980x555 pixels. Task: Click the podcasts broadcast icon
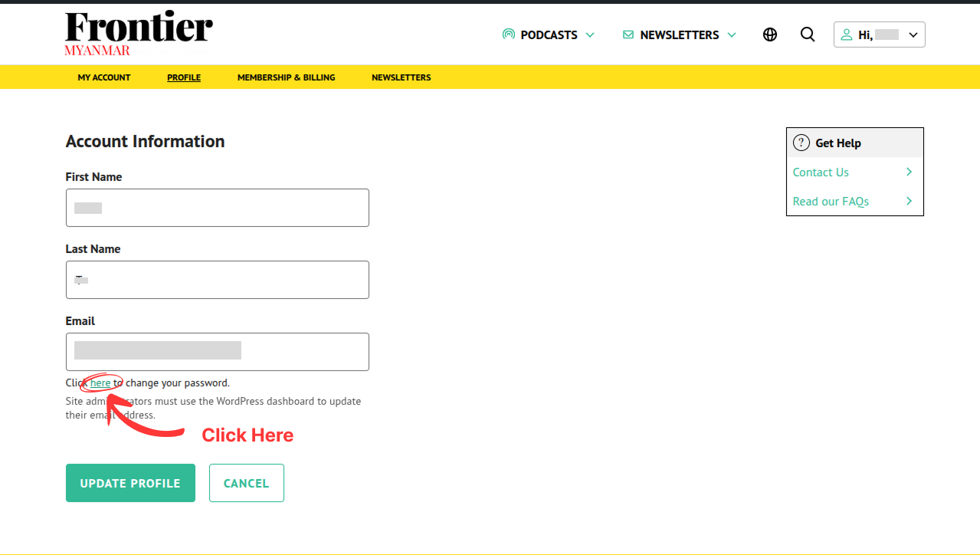(x=508, y=34)
